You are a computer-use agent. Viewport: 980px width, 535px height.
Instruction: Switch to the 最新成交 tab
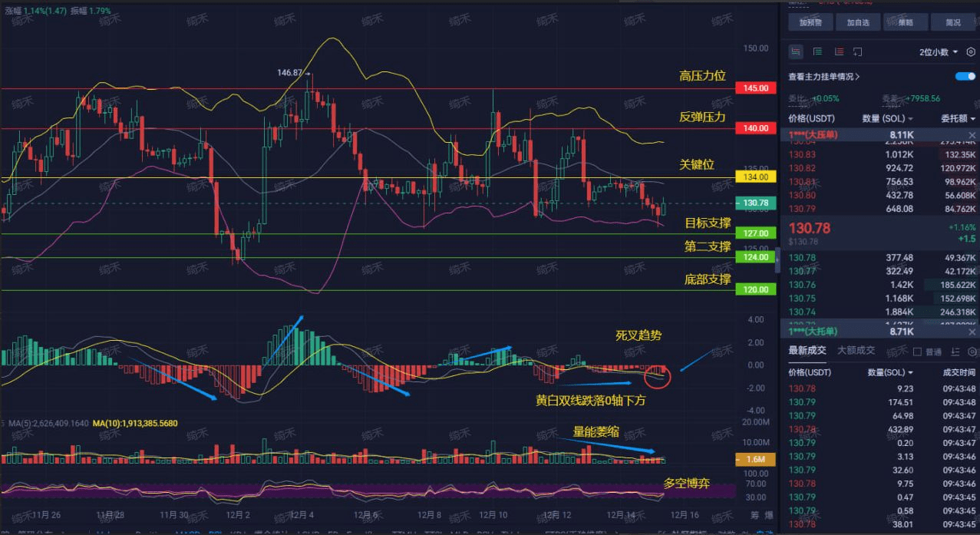(x=807, y=351)
